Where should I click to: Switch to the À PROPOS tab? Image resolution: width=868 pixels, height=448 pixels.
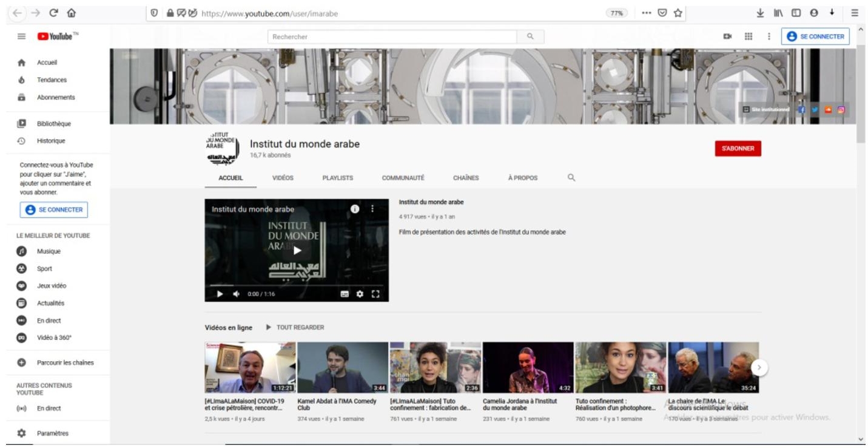[x=523, y=178]
